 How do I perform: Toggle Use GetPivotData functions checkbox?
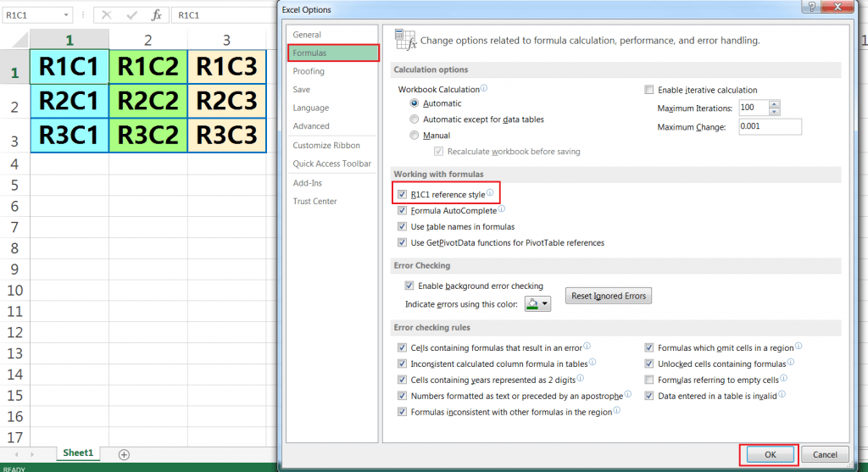402,243
